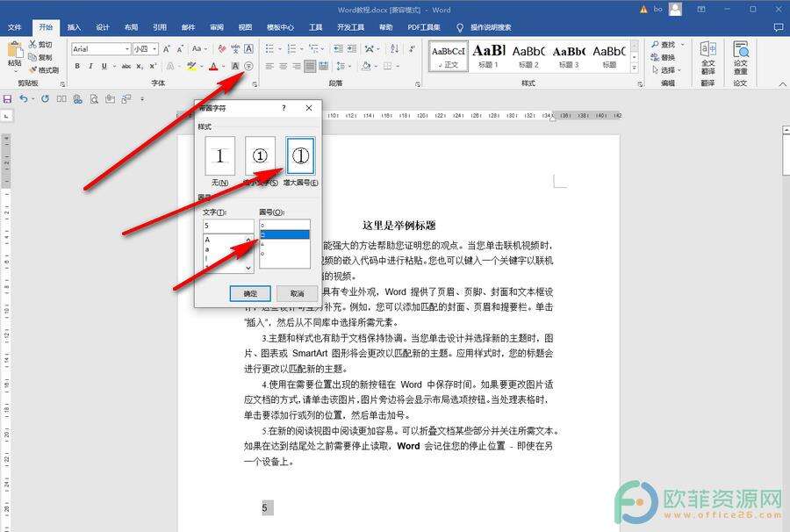Switch to the View (视图) tab
The height and width of the screenshot is (532, 790).
click(245, 27)
